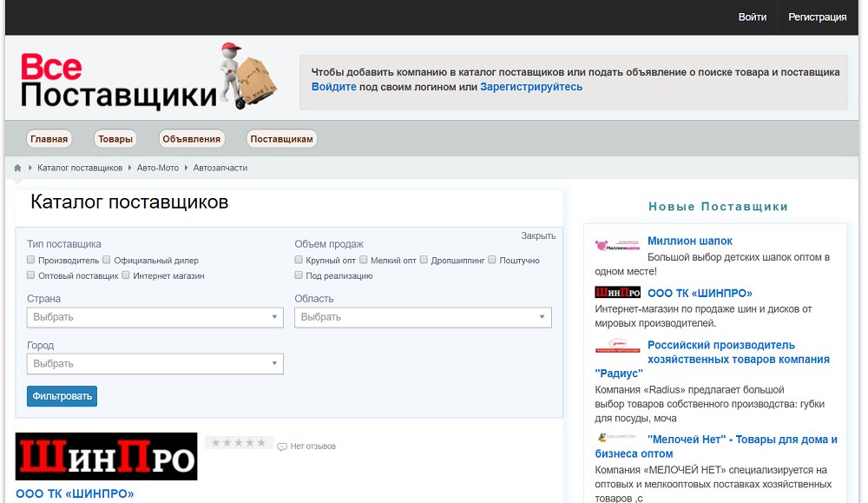This screenshot has height=503, width=868.
Task: Click the small ШинПро logo in sidebar
Action: coord(617,293)
